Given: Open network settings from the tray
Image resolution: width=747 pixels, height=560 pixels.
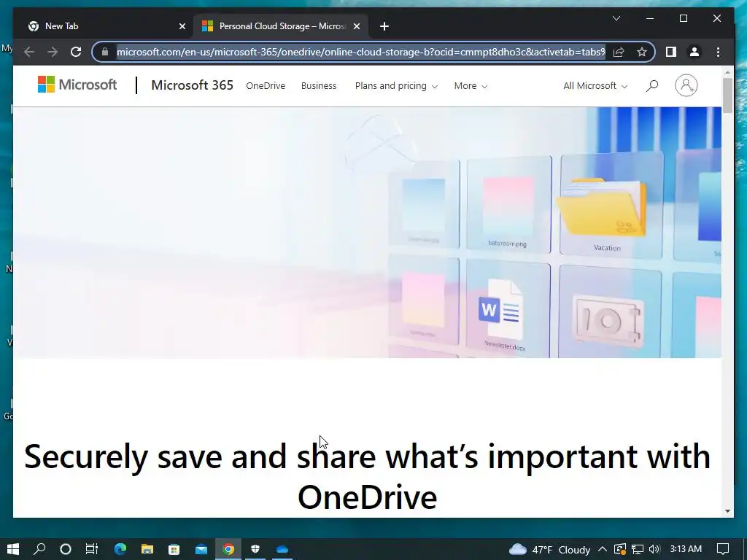Looking at the screenshot, I should pos(638,549).
